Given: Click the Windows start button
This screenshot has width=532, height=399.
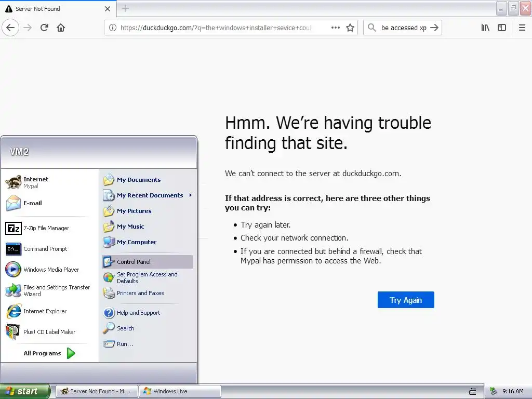Looking at the screenshot, I should click(x=25, y=391).
